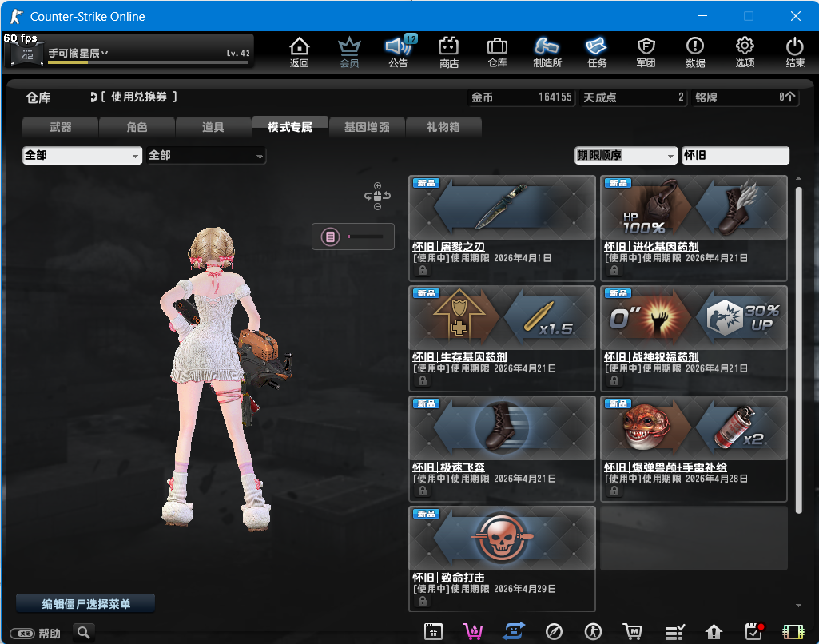Viewport: 819px width, 644px height.
Task: Click the rainbow film frame icon
Action: point(793,632)
